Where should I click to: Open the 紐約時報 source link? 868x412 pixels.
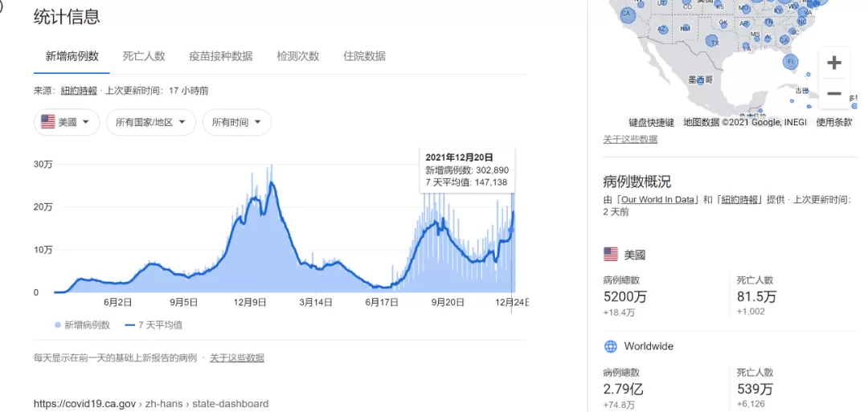click(x=79, y=91)
